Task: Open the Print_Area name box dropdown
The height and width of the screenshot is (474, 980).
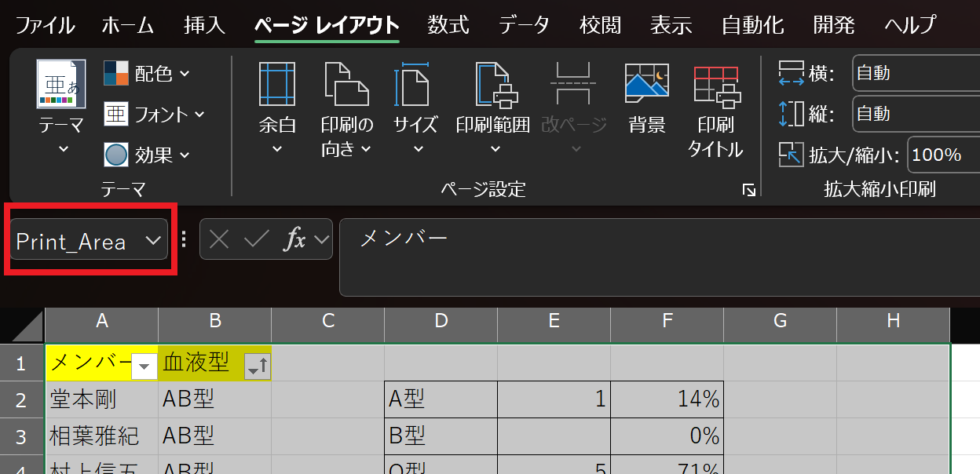Action: tap(154, 241)
